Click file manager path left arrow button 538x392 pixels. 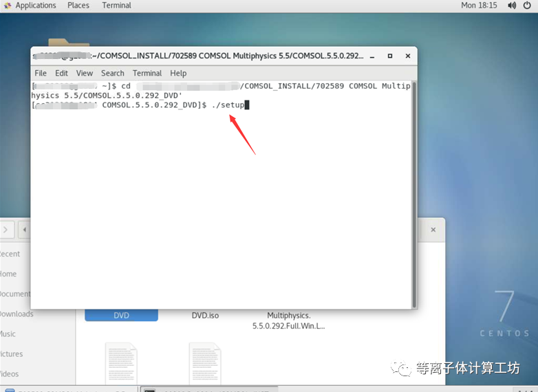pos(24,230)
